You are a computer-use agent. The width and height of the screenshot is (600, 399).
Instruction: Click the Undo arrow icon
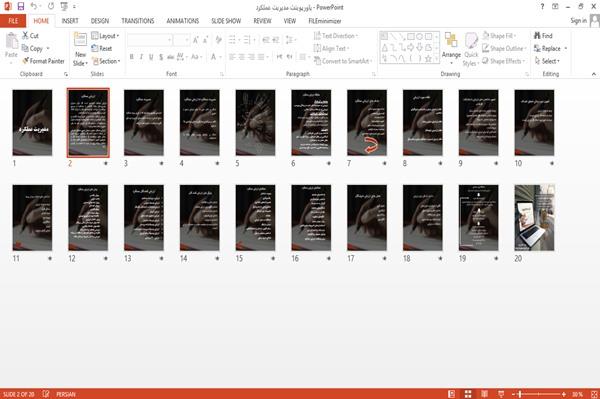point(34,6)
